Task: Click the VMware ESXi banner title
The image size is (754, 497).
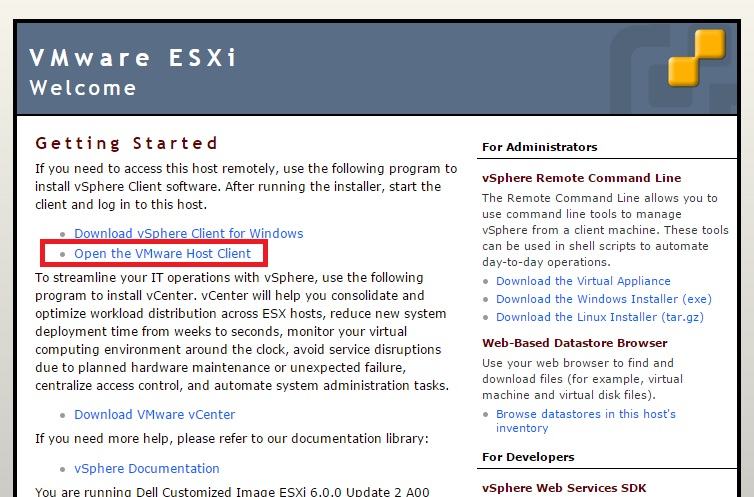Action: pyautogui.click(x=133, y=58)
